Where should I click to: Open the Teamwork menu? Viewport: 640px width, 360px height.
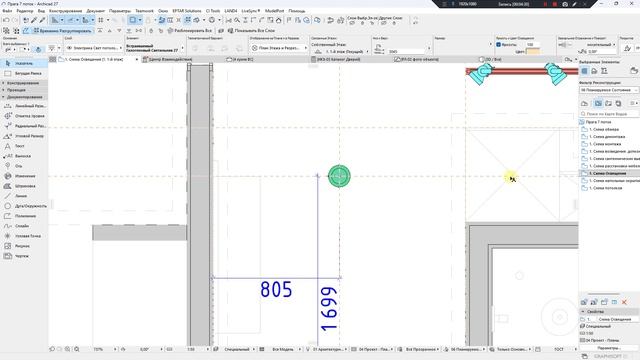point(144,11)
